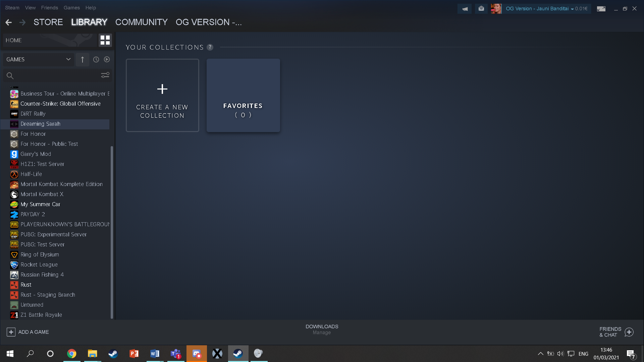Click FRIENDS & CHAT label
644x362 pixels.
click(610, 332)
